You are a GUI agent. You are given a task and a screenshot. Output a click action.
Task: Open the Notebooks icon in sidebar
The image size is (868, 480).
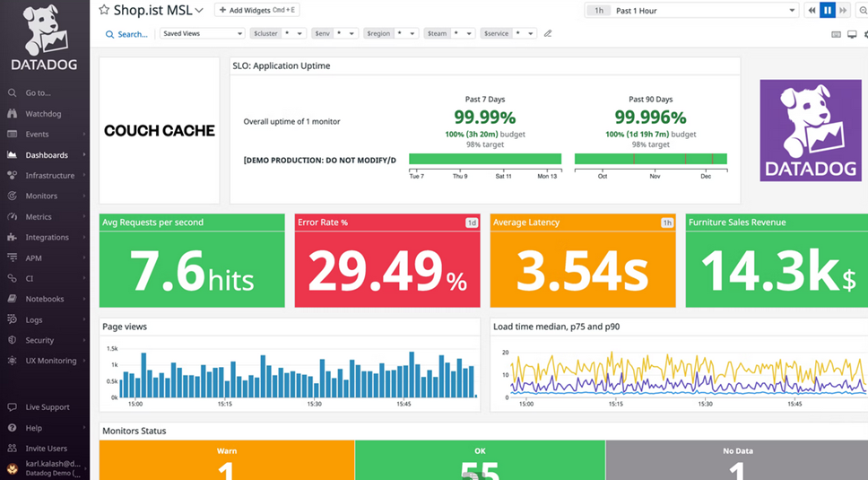click(12, 299)
